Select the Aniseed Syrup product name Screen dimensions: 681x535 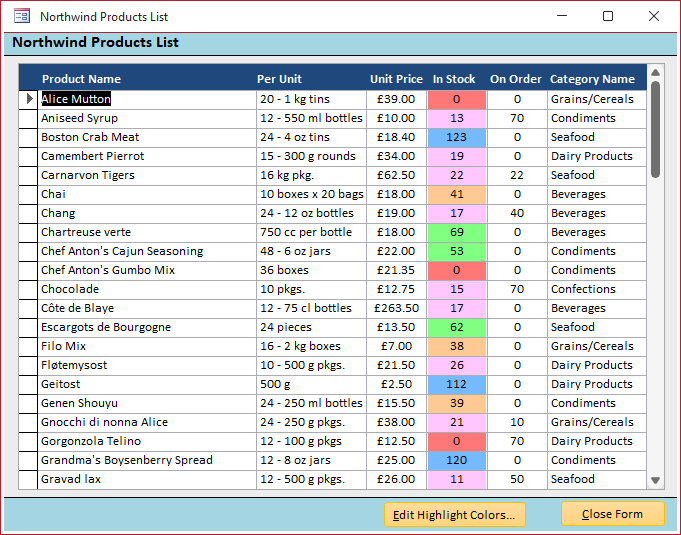(147, 118)
